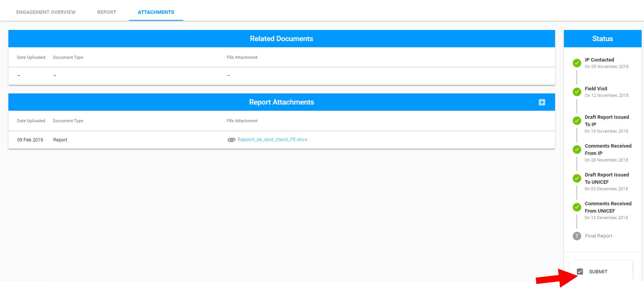This screenshot has height=297, width=644.
Task: Click the clipboard checkmark icon next to SUBMIT
Action: click(x=580, y=271)
